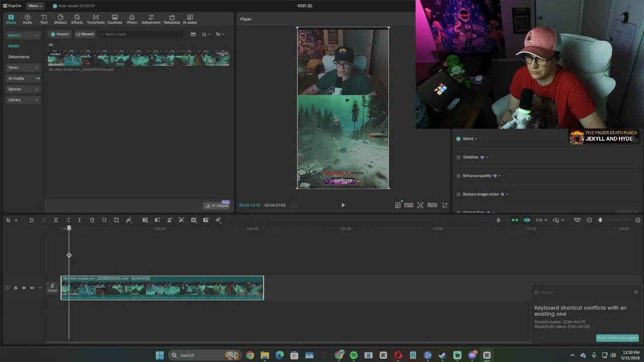Lock the main video track

(x=16, y=288)
